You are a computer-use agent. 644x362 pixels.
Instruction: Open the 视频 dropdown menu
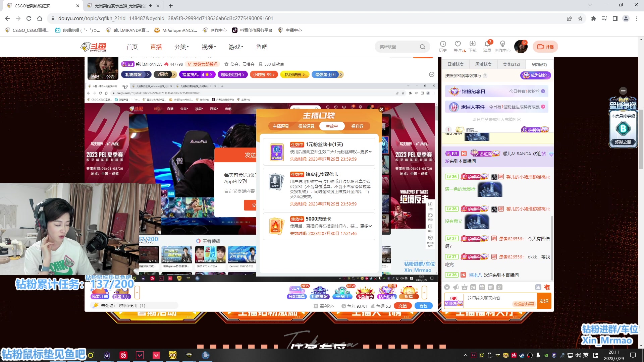point(209,47)
